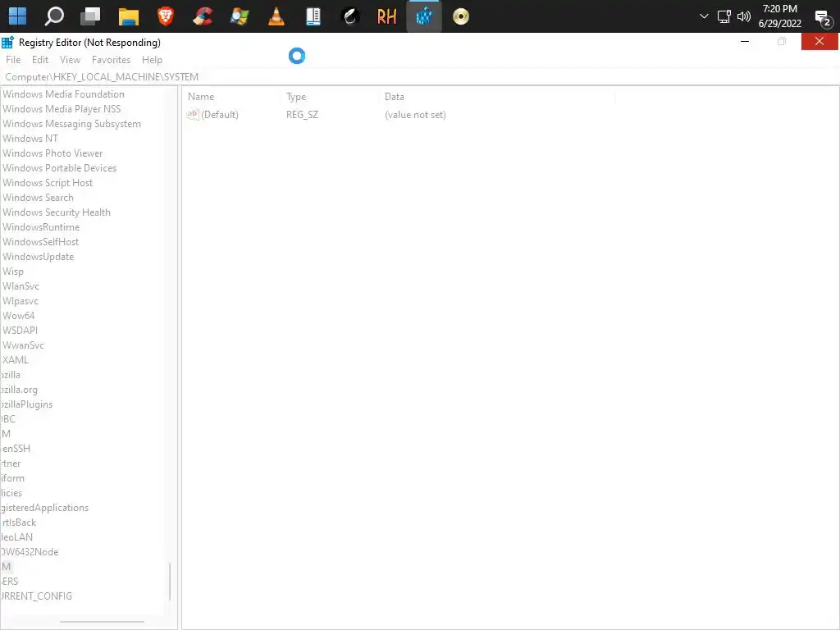Select the MozillaPlugins tree key
Image resolution: width=840 pixels, height=630 pixels.
point(26,404)
